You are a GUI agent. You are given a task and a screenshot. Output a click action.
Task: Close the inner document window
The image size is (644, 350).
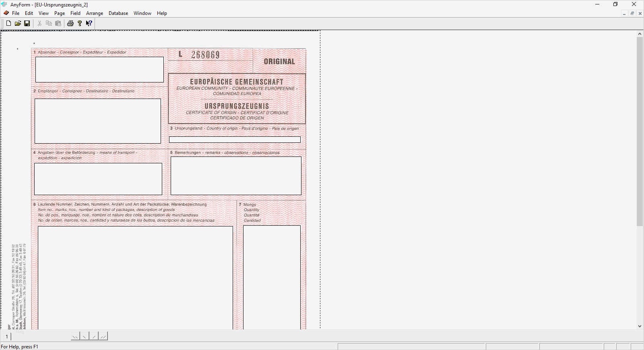640,14
